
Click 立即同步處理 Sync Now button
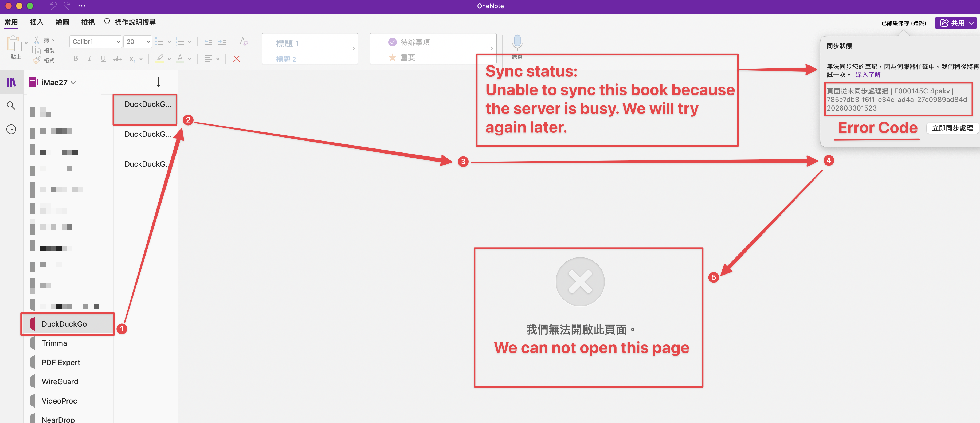coord(952,128)
